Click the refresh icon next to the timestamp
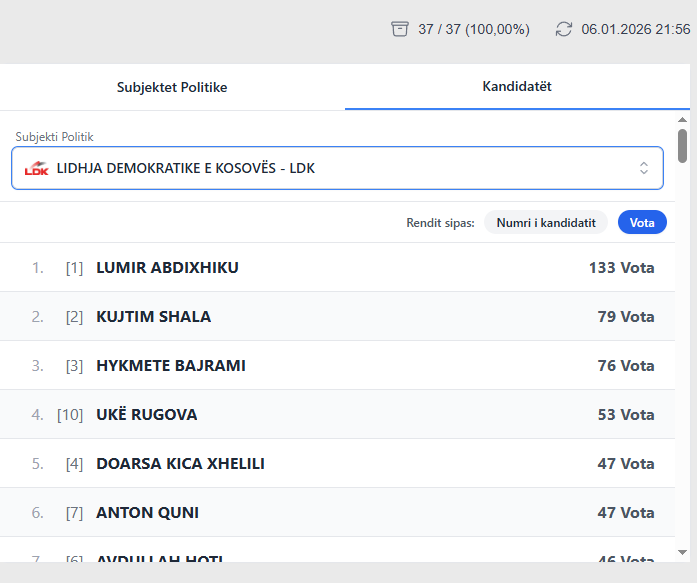The image size is (697, 583). coord(564,29)
